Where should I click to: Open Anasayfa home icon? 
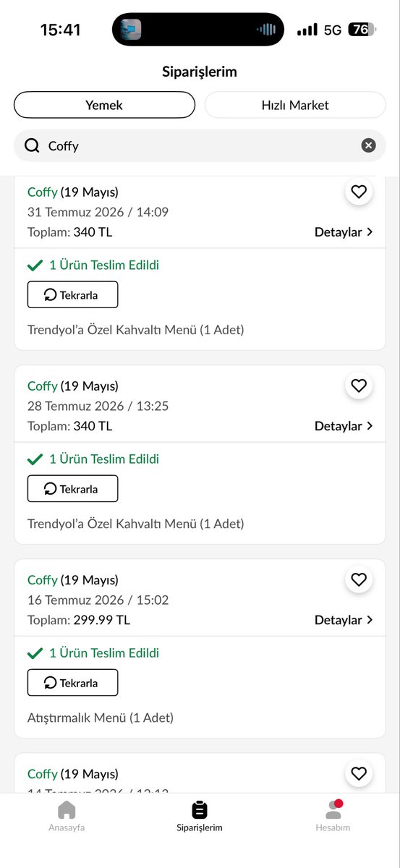(67, 809)
